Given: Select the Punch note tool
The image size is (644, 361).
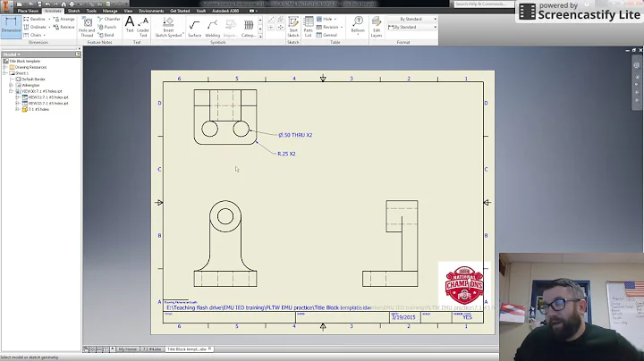Looking at the screenshot, I should [107, 27].
